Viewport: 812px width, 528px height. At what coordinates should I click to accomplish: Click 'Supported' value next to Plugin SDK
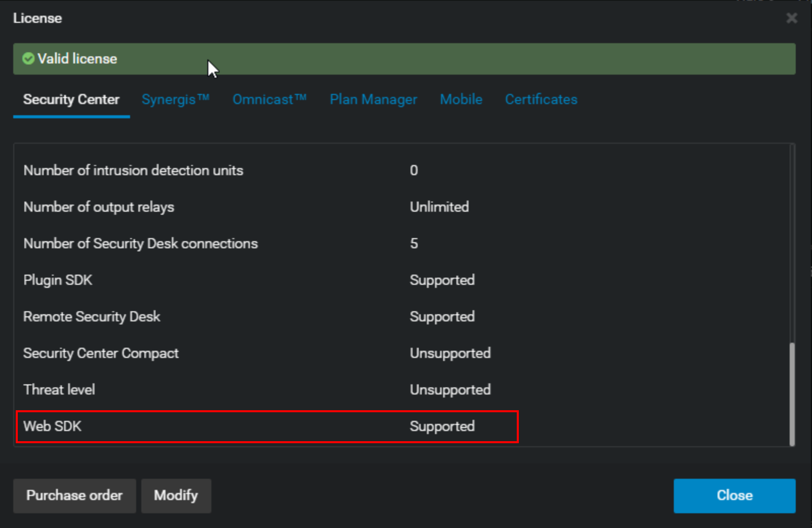pos(442,280)
